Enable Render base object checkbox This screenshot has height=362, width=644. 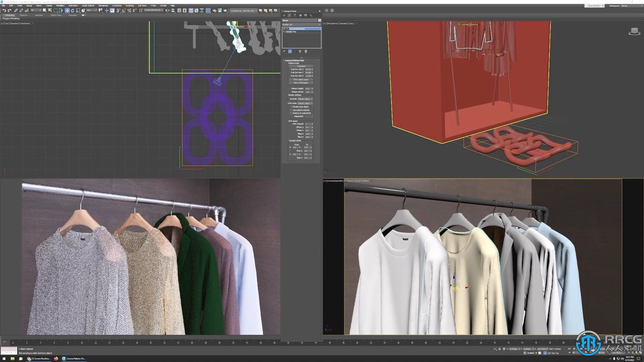pyautogui.click(x=291, y=107)
